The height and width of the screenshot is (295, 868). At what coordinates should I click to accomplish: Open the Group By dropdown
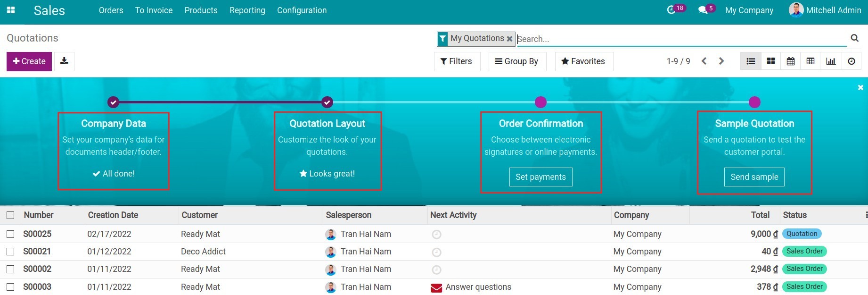click(517, 61)
